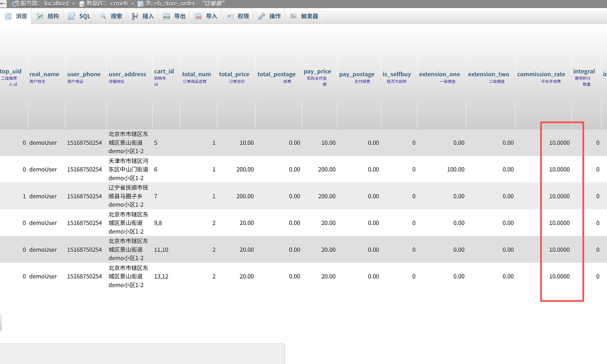Screen dimensions: 607x364
Task: Click the Insert (插入) tab icon
Action: [x=135, y=16]
